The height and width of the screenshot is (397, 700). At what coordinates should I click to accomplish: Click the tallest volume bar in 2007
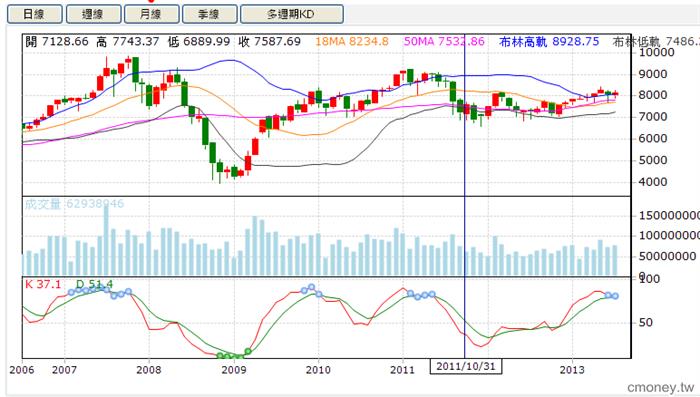point(106,241)
